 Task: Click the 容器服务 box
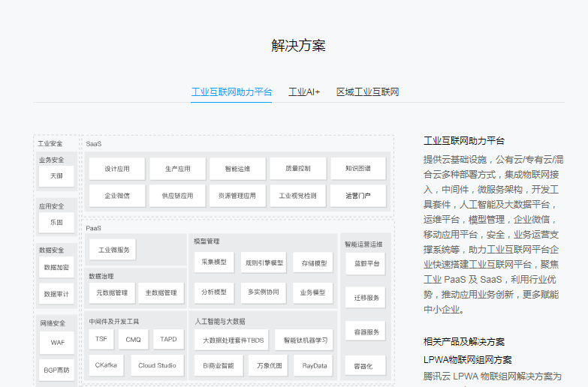click(x=366, y=331)
